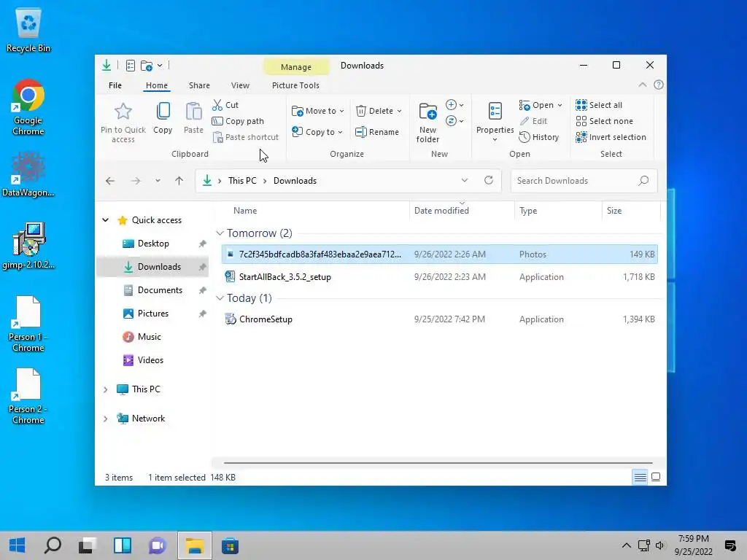Screen dimensions: 747x560
Task: Collapse the Quick access tree
Action: (x=105, y=220)
